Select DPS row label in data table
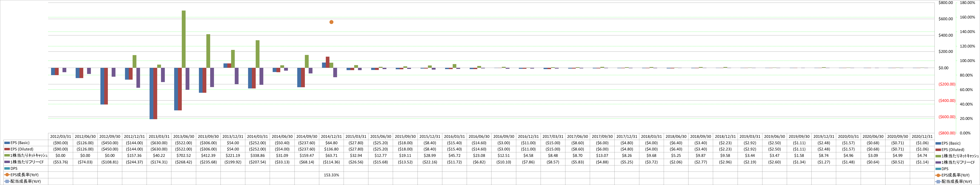This screenshot has width=980, height=185. pos(14,169)
